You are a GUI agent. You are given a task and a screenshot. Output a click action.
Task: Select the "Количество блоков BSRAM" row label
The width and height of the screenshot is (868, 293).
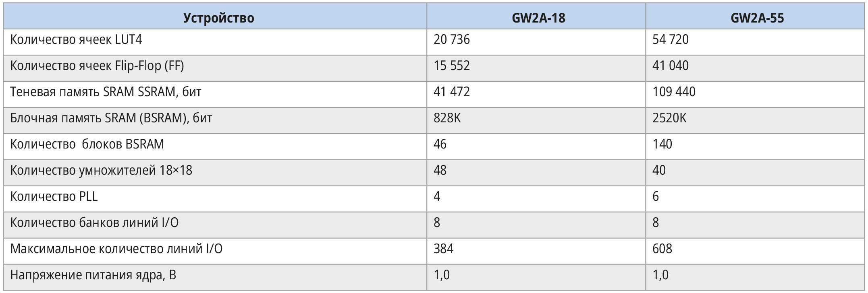pos(87,144)
